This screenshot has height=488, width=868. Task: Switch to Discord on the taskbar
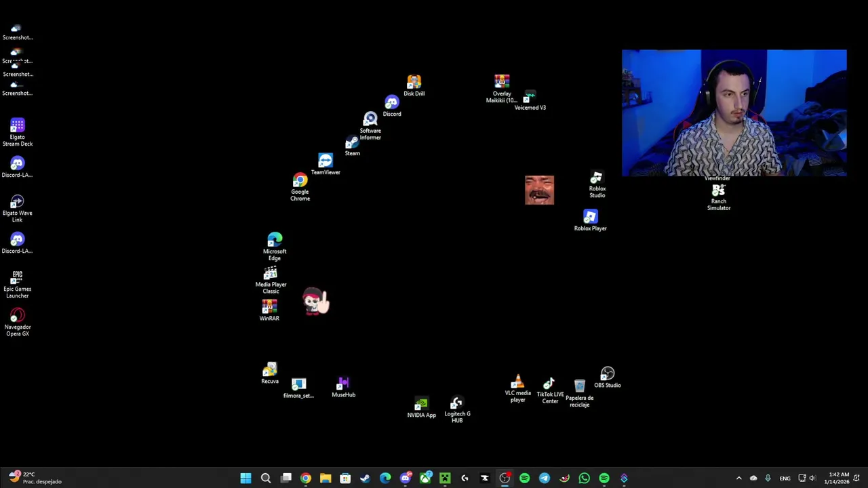pyautogui.click(x=406, y=479)
